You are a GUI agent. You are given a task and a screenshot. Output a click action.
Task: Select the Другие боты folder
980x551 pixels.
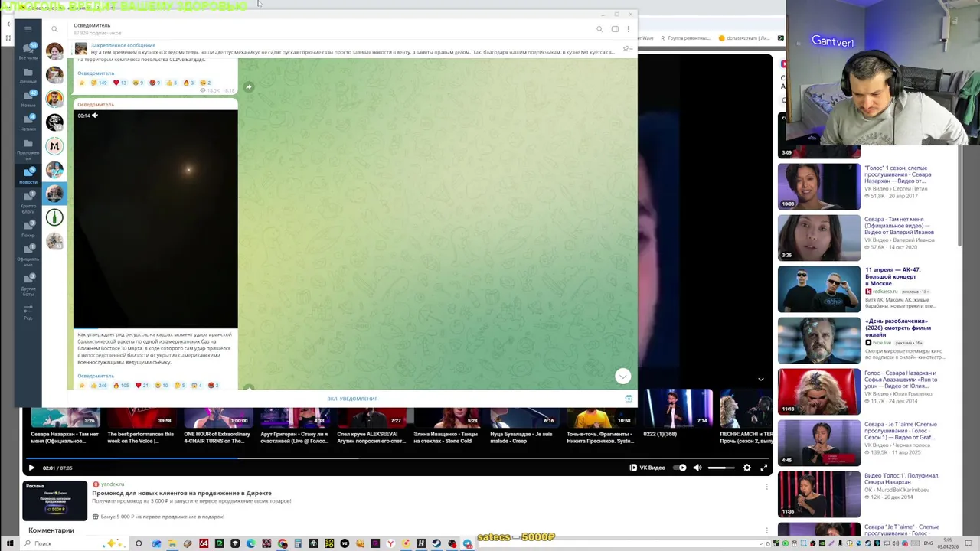[x=28, y=285]
